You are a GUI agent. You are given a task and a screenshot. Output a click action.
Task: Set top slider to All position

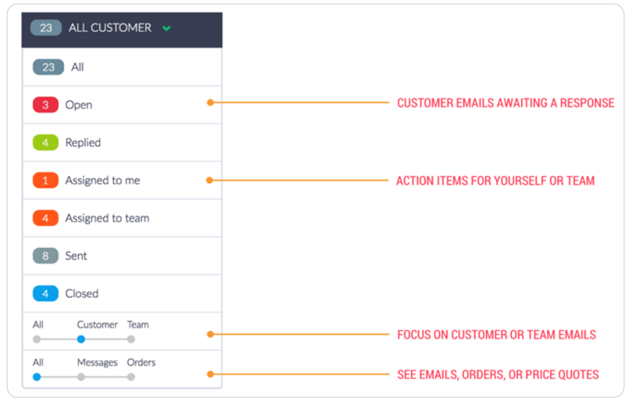37,339
